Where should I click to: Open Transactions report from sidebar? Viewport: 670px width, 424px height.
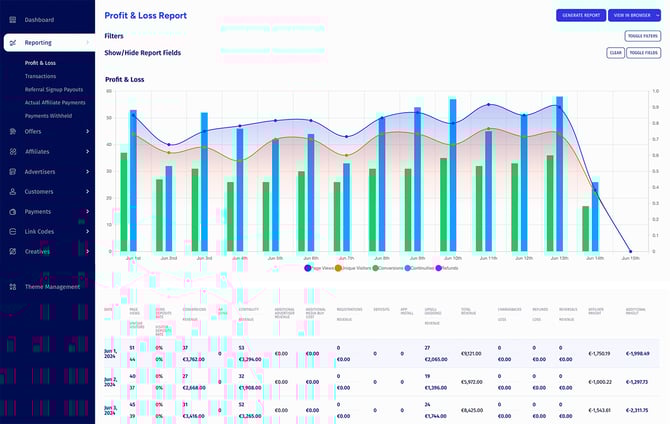point(41,76)
